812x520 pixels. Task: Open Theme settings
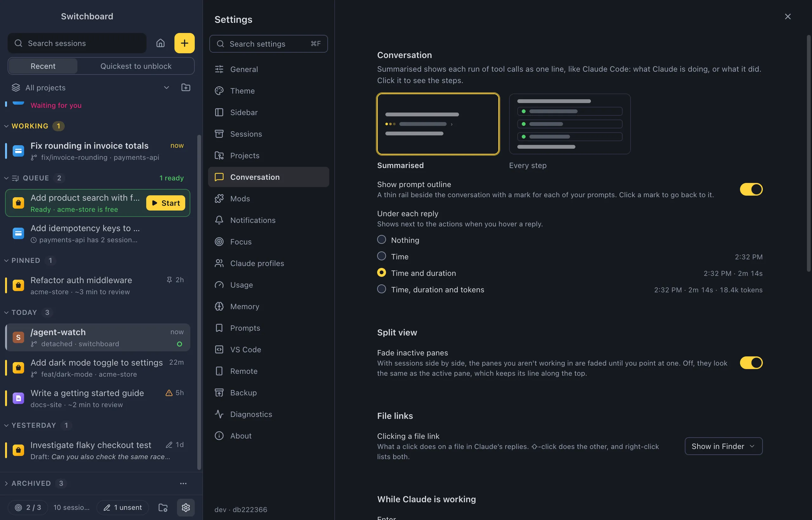pos(269,91)
